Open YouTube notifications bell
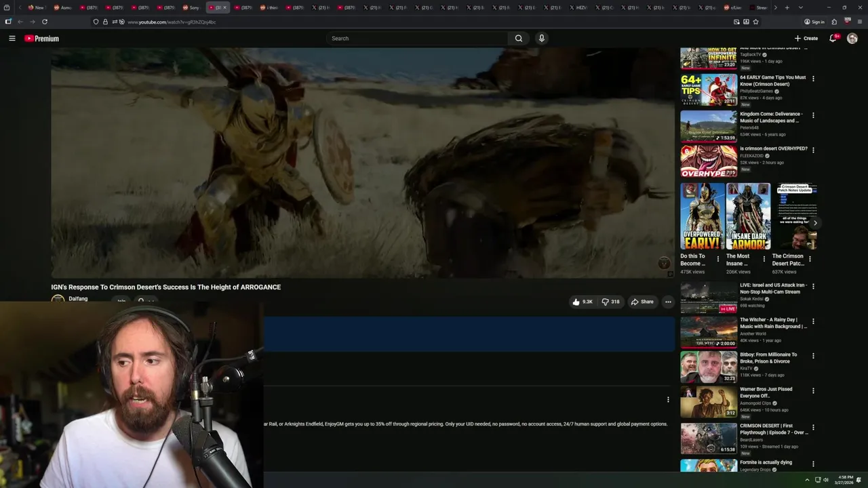This screenshot has width=868, height=488. pyautogui.click(x=833, y=39)
